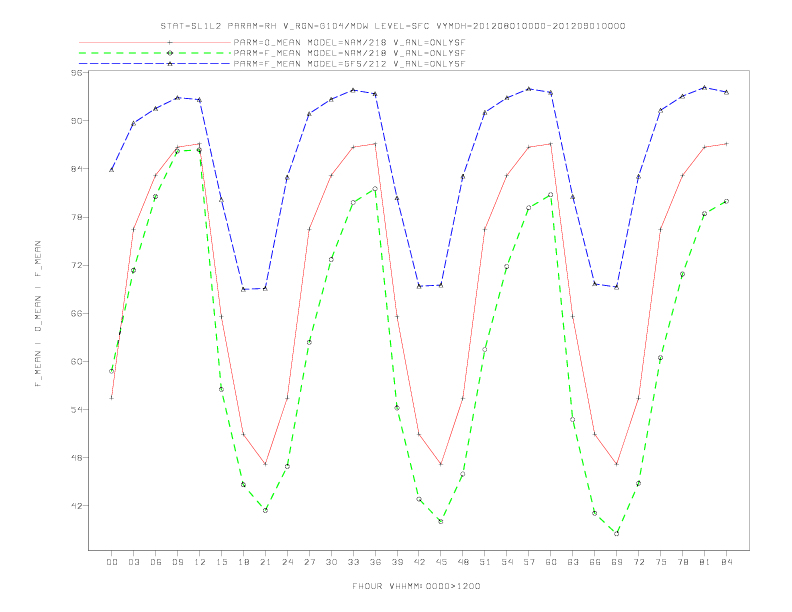
Task: Click the red plus data point at hour 36
Action: (375, 144)
